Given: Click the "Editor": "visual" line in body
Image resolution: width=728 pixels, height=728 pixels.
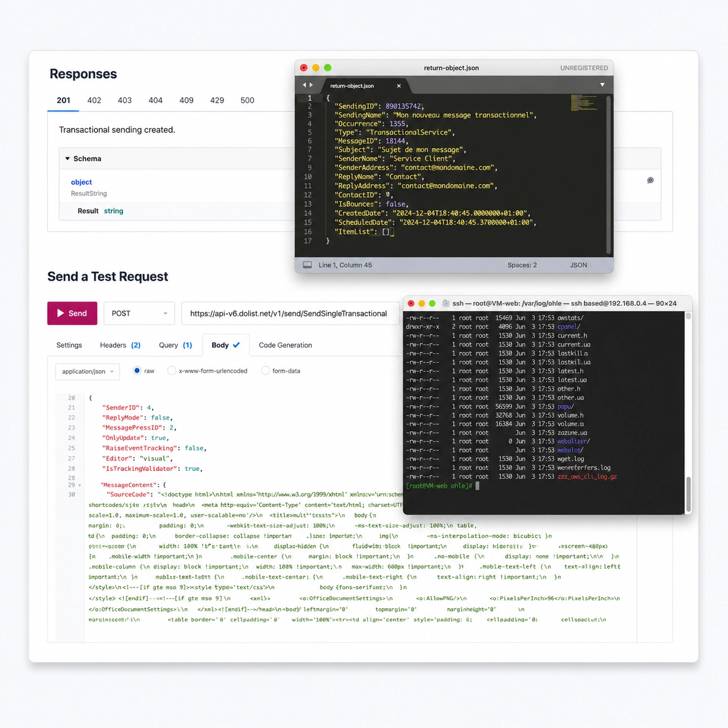Looking at the screenshot, I should point(138,459).
